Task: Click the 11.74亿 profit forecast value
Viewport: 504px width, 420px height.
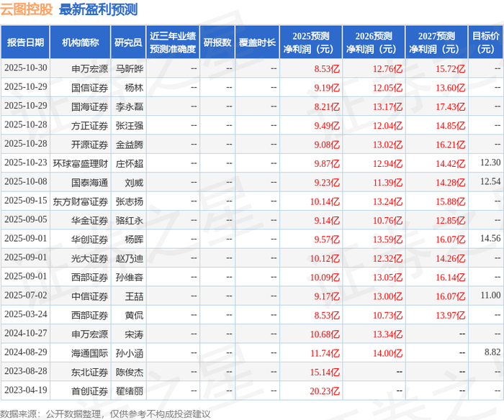Action: [x=325, y=353]
